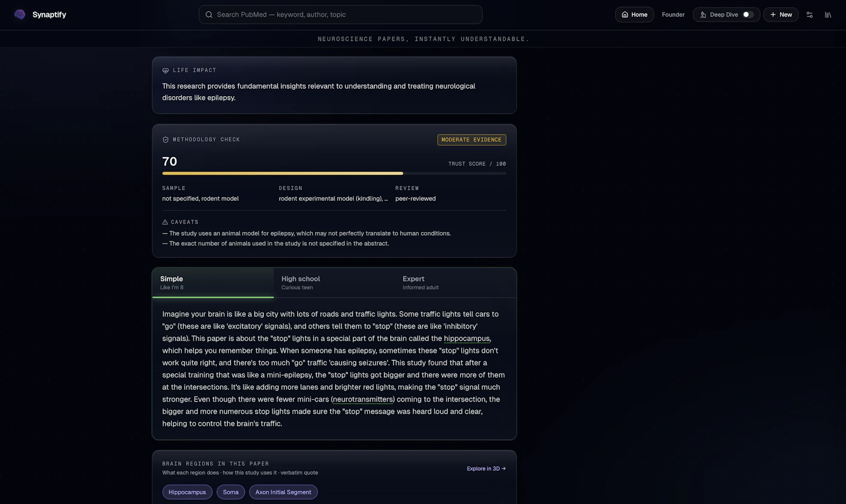Click the Deep Dive microscope icon
This screenshot has width=846, height=504.
(703, 15)
